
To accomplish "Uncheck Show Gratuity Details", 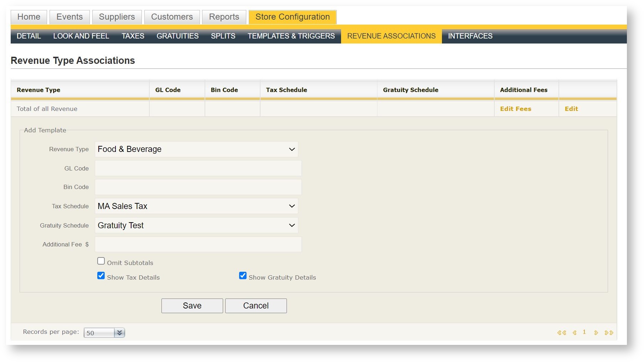I will pyautogui.click(x=243, y=276).
